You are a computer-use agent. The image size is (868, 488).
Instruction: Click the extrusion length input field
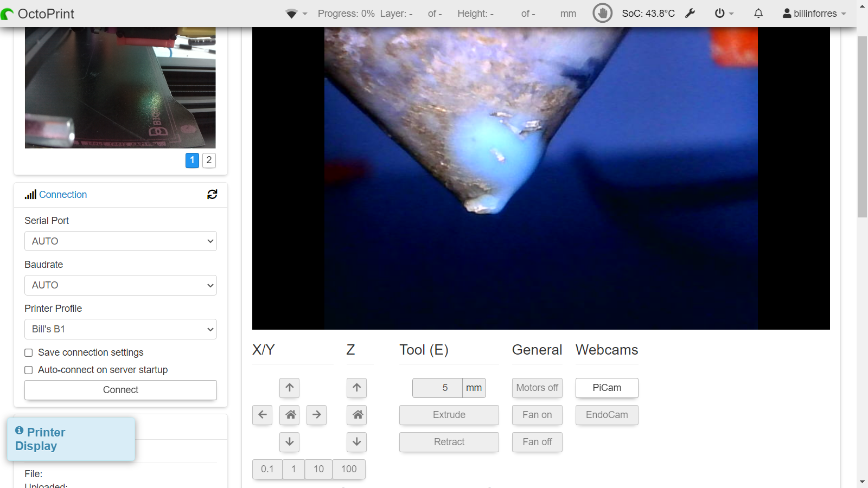pos(437,388)
